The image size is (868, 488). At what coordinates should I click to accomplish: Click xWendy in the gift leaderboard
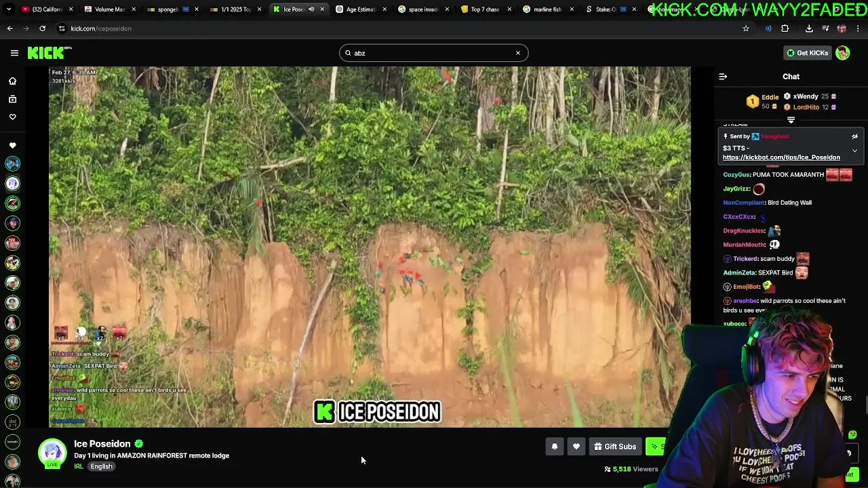[806, 97]
